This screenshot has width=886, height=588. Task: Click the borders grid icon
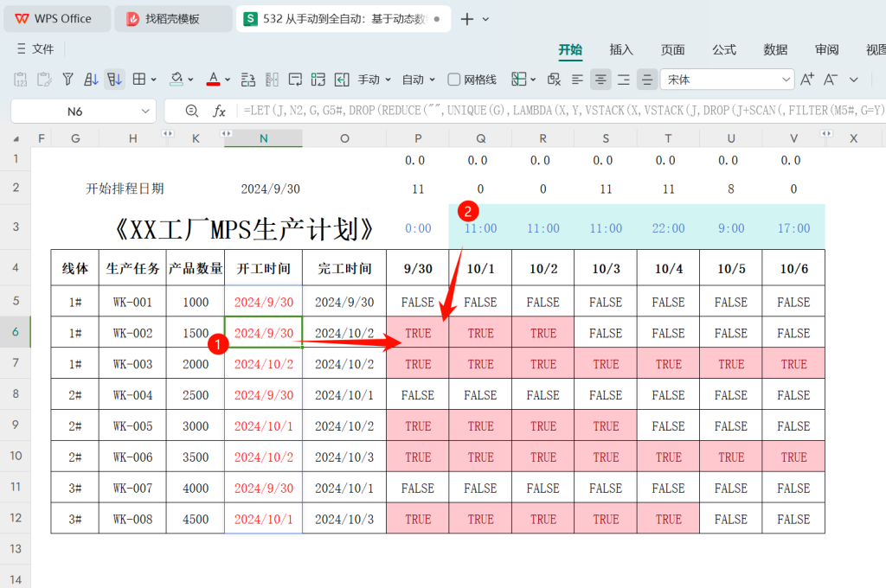pos(139,80)
